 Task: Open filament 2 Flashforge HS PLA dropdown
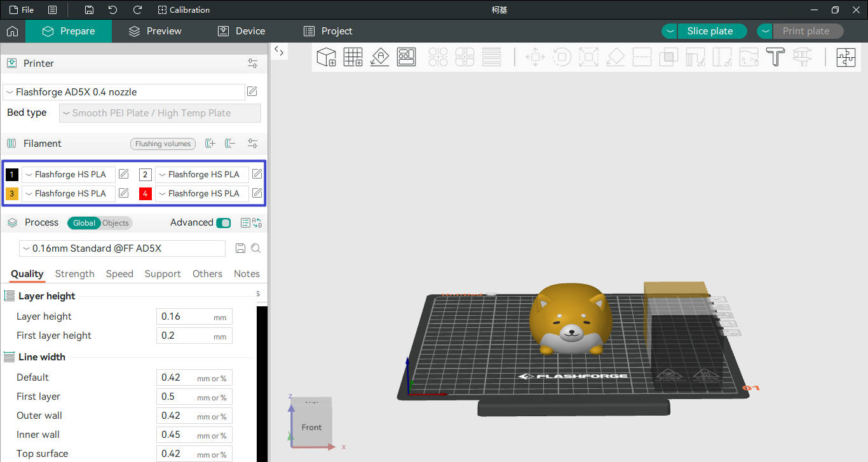202,174
